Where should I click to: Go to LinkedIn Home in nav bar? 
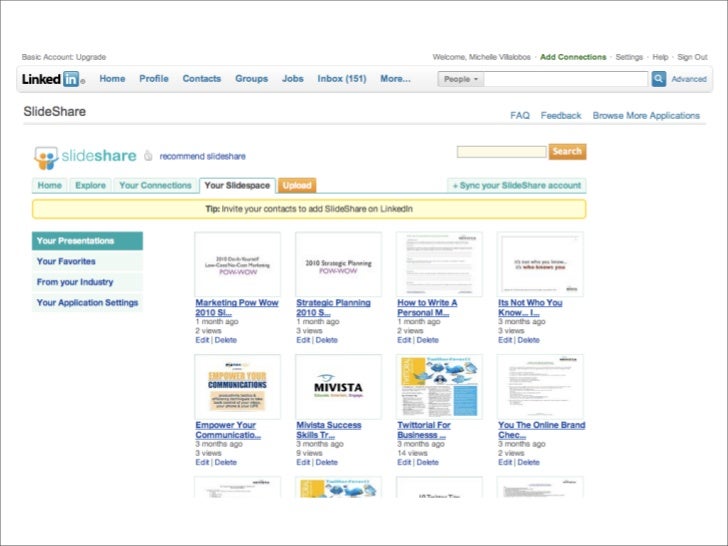[x=112, y=78]
